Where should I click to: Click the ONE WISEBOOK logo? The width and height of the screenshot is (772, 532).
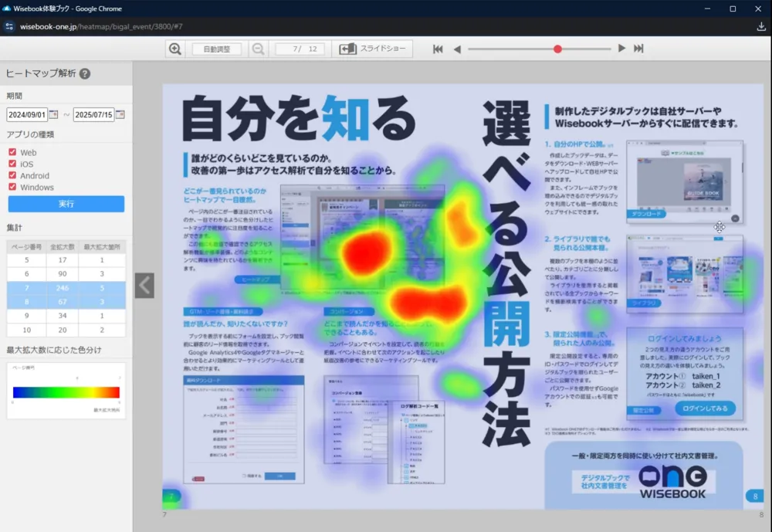tap(672, 482)
